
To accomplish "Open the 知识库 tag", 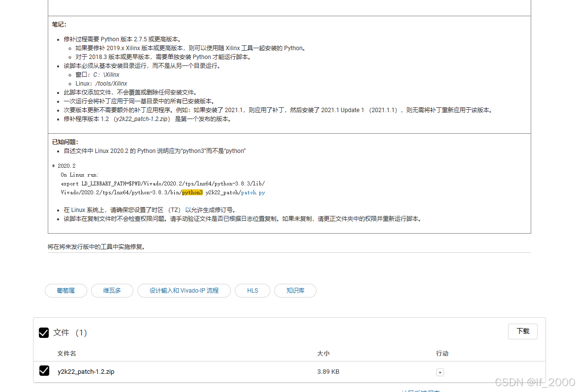I will 295,291.
